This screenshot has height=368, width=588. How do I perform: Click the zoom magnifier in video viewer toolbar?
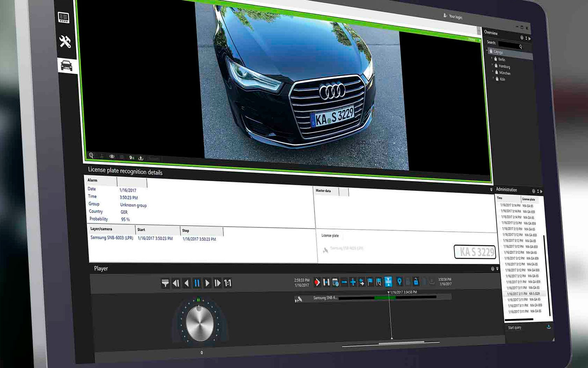[91, 156]
